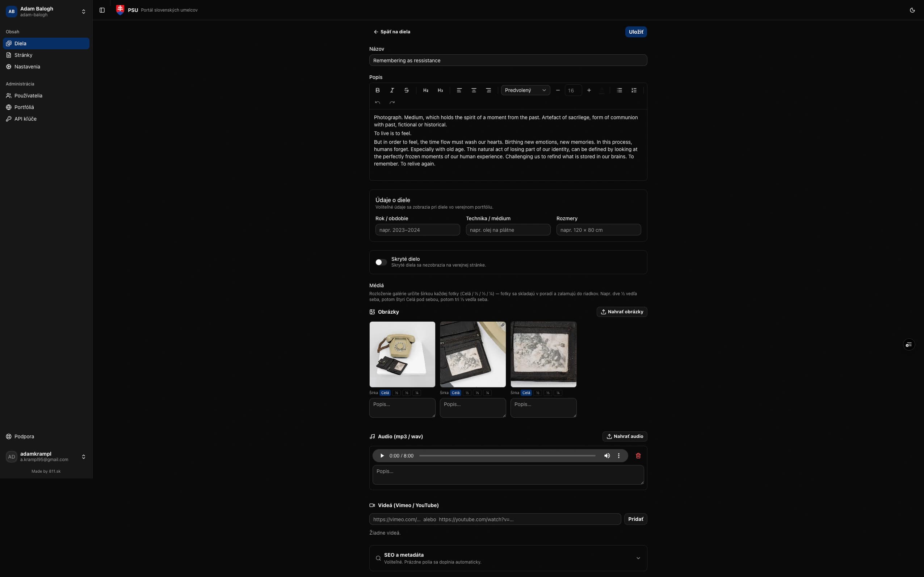Seek within the audio progress bar
Viewport: 924px width, 577px height.
507,456
